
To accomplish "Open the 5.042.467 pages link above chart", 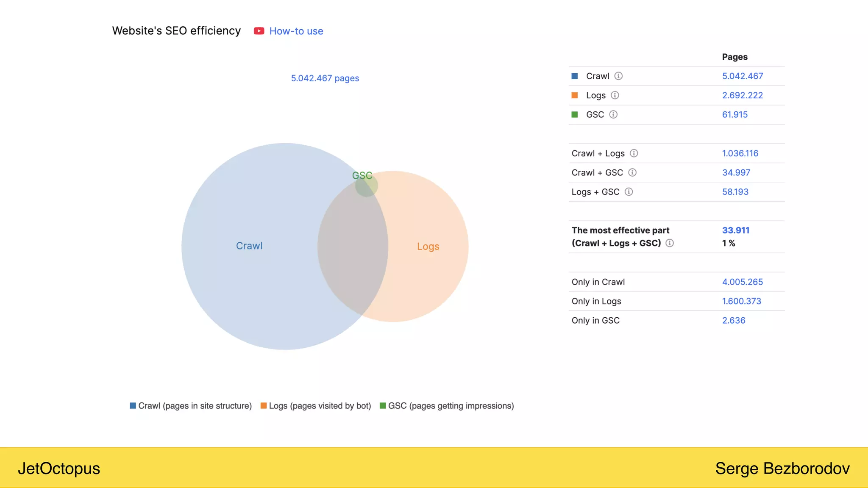I will pos(325,78).
